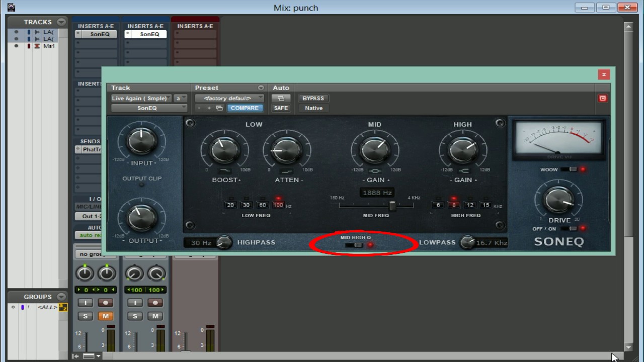The image size is (644, 362).
Task: Select 20 Hz low frequency
Action: 230,205
